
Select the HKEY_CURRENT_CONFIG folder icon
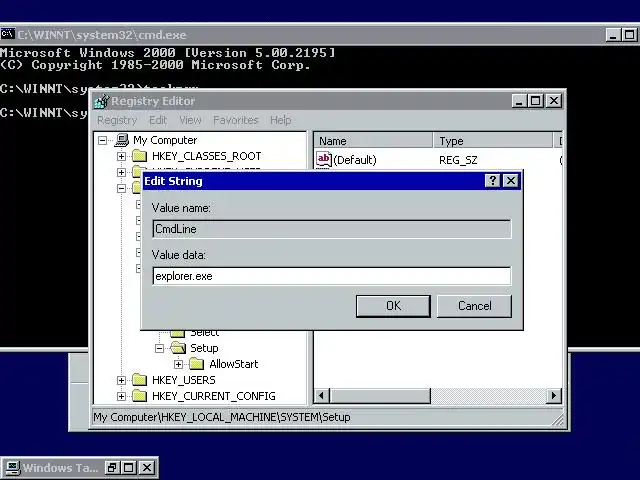140,396
